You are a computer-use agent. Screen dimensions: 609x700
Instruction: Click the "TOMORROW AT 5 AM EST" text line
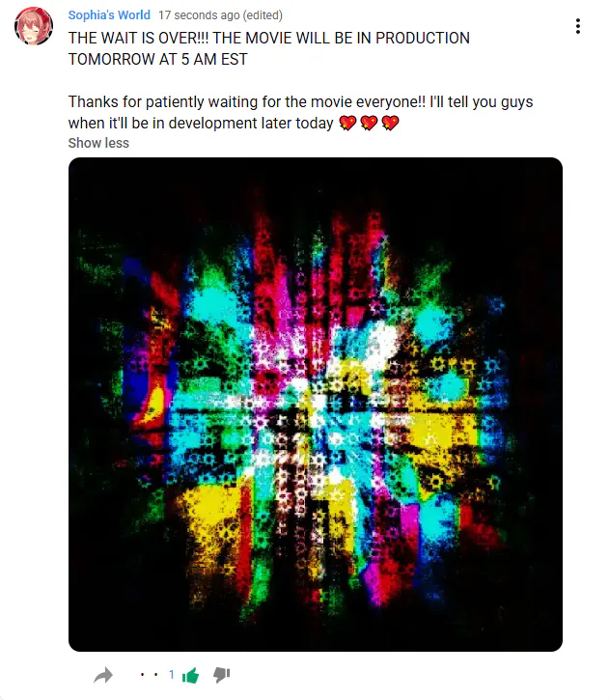[158, 59]
